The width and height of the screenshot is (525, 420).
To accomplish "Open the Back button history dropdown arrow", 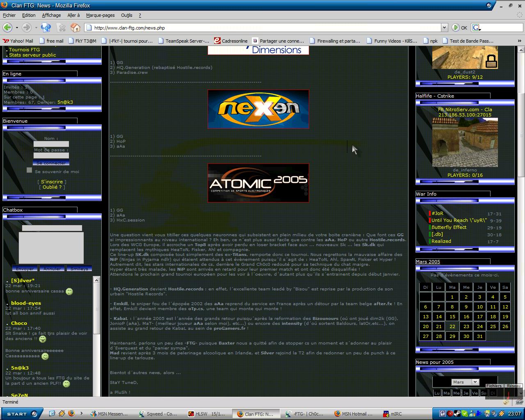I will point(17,27).
